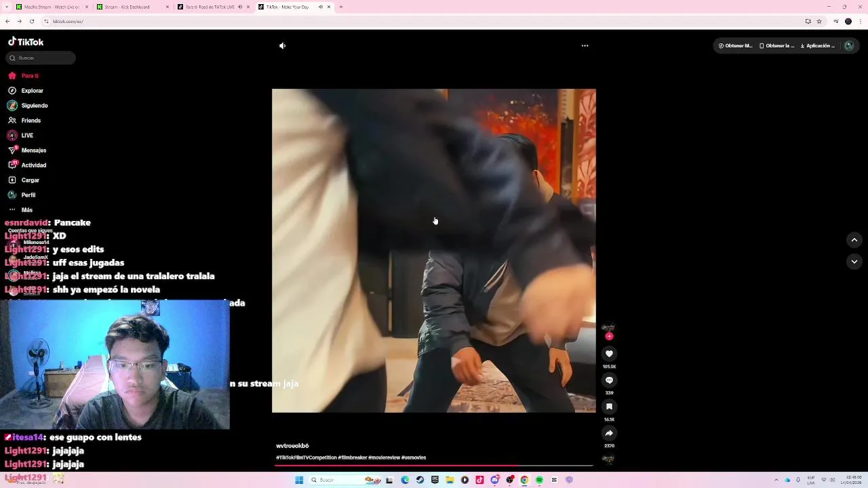Image resolution: width=868 pixels, height=488 pixels.
Task: Open Mensajes in the sidebar
Action: (x=26, y=150)
